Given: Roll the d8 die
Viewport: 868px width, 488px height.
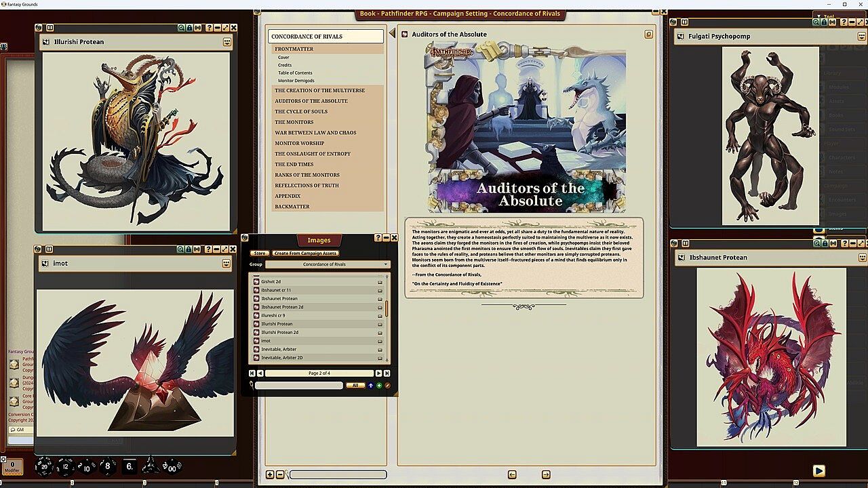Looking at the screenshot, I should [108, 466].
